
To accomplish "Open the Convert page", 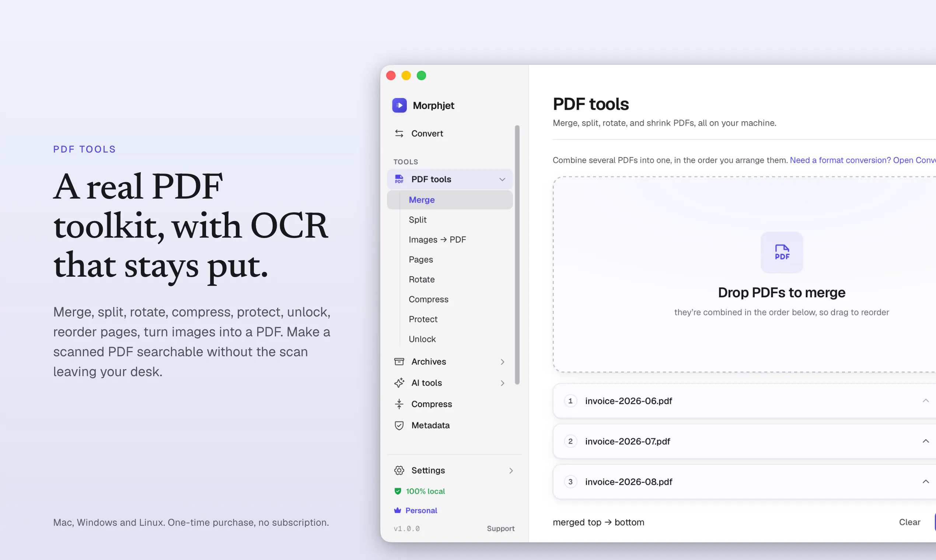I will click(x=450, y=133).
